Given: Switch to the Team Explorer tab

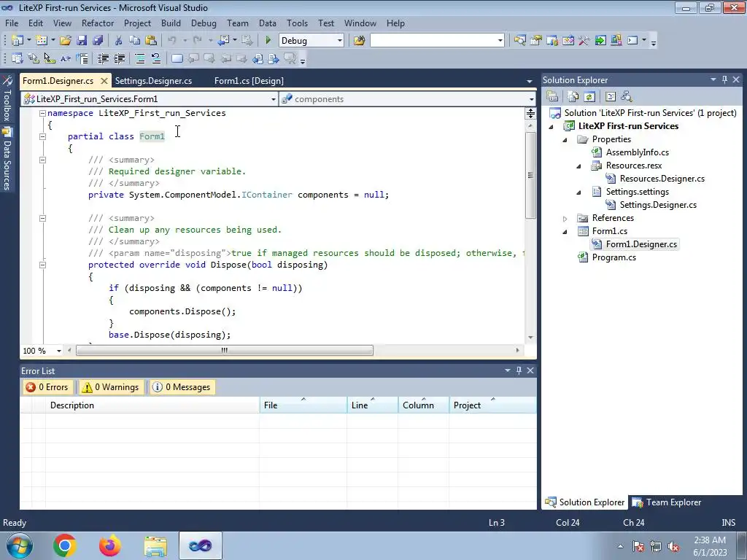Looking at the screenshot, I should pyautogui.click(x=666, y=502).
